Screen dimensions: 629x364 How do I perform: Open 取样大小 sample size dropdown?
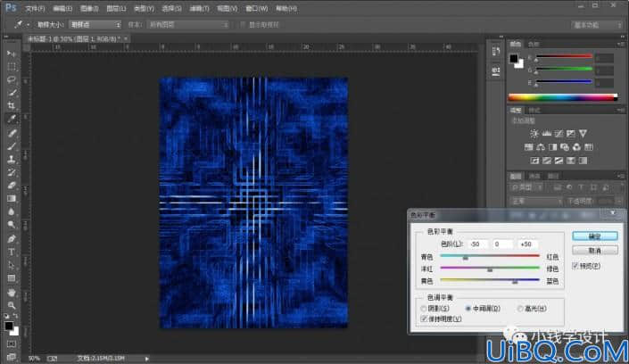[95, 24]
